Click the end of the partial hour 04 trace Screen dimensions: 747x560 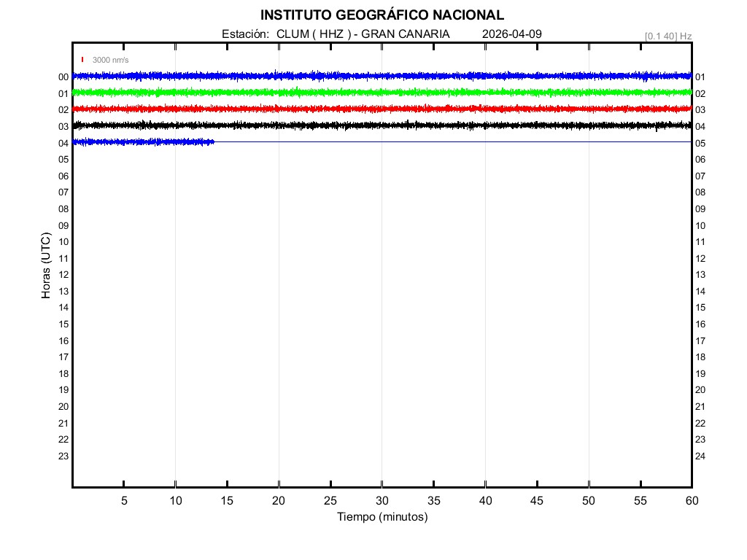point(213,141)
